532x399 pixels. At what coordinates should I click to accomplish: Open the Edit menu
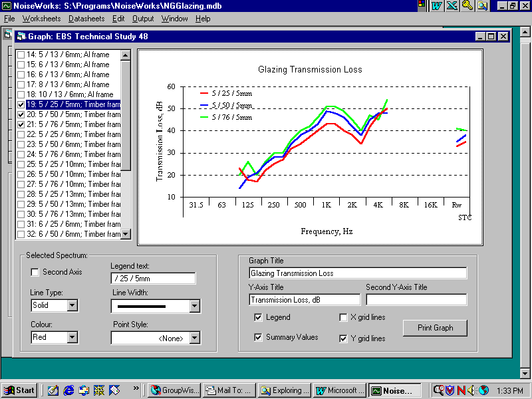click(118, 19)
